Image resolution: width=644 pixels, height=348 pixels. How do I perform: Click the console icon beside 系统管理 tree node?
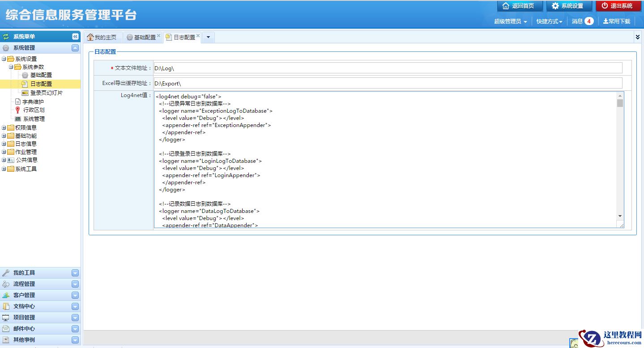tap(18, 119)
